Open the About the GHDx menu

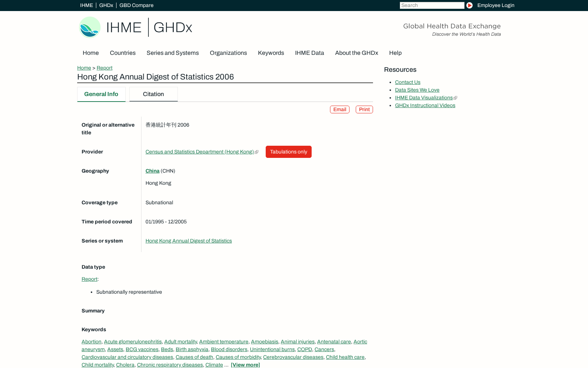[x=356, y=53]
